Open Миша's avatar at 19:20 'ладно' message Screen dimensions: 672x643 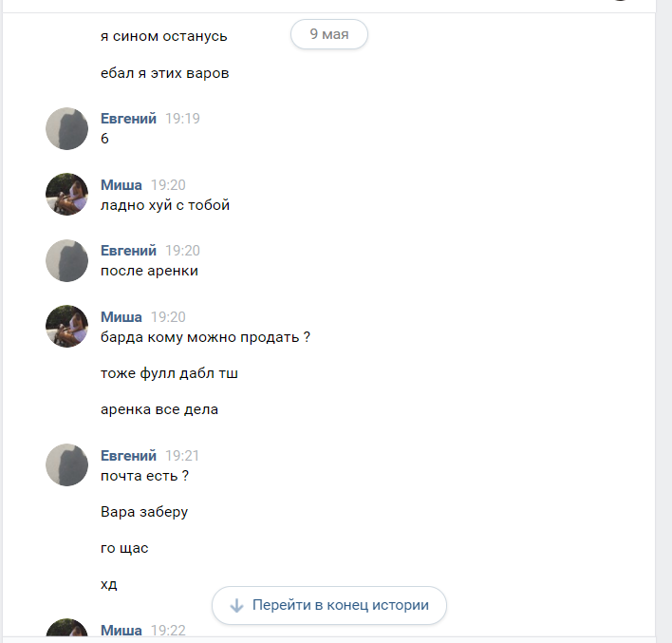66,195
